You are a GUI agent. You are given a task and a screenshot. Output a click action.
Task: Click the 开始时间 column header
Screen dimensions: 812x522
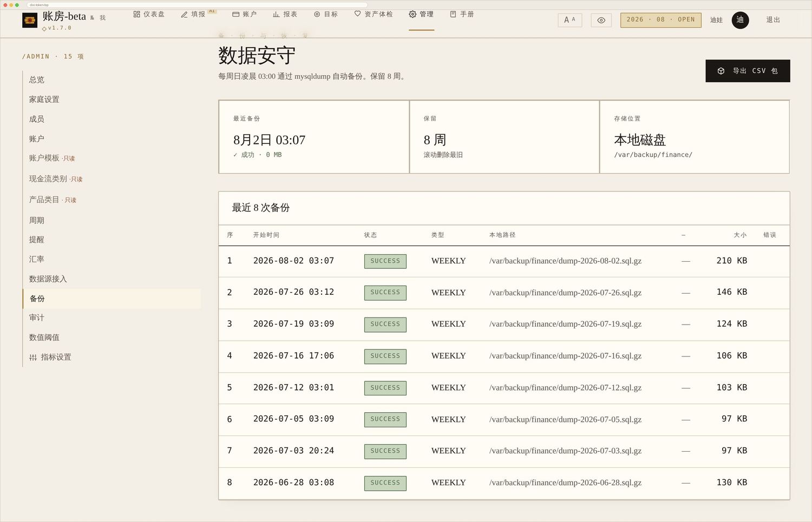(x=266, y=235)
